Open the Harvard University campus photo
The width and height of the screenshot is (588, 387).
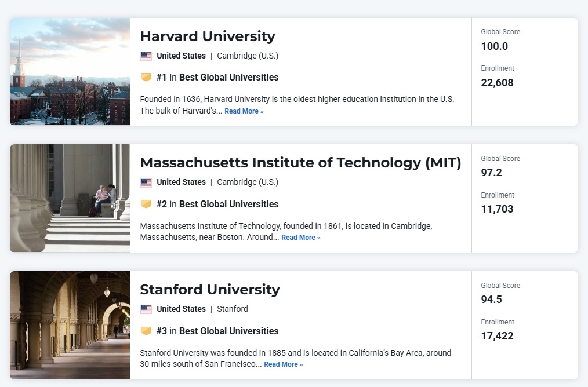[x=70, y=72]
